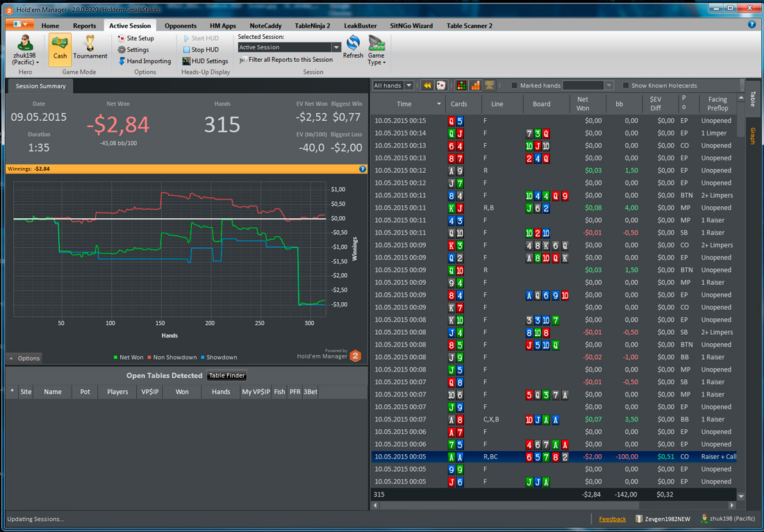Viewport: 764px width, 532px height.
Task: Click the orange bar chart icon
Action: pos(476,85)
